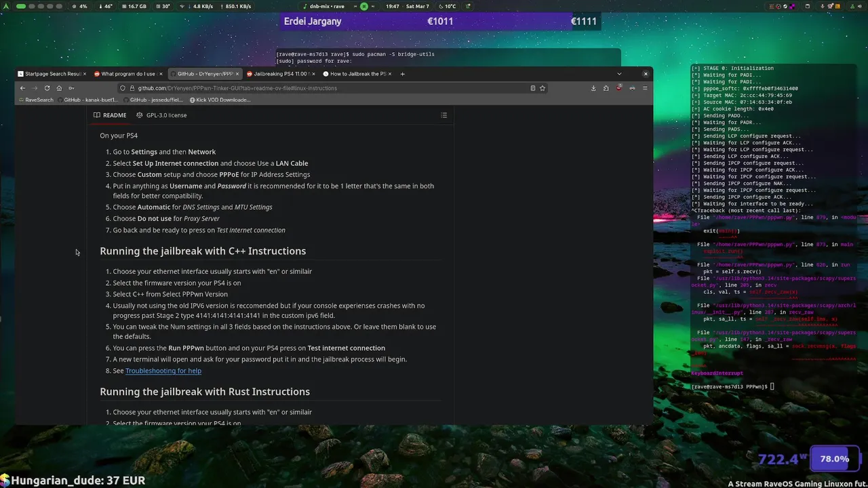Image resolution: width=868 pixels, height=488 pixels.
Task: Click the workspace switcher pills in top panel
Action: point(39,6)
